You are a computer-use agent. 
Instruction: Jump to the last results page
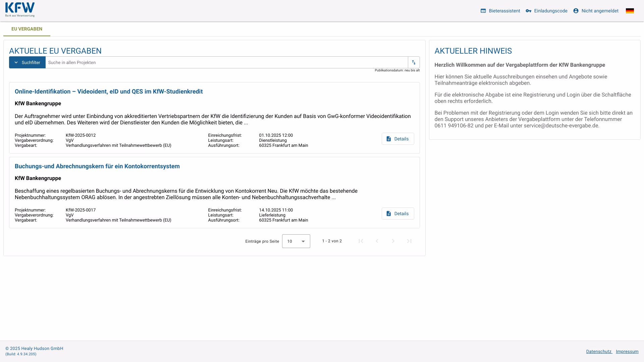[x=409, y=241]
